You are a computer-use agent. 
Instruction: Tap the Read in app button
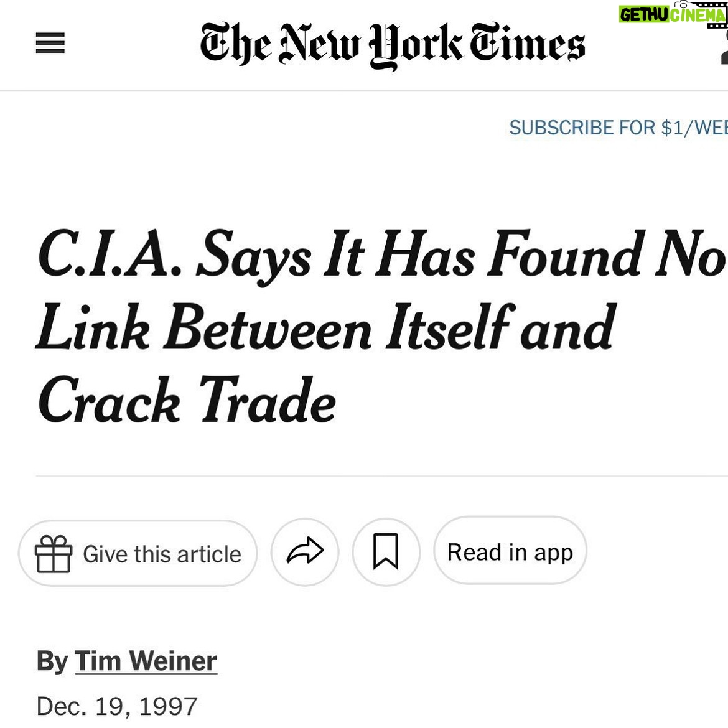click(x=510, y=552)
